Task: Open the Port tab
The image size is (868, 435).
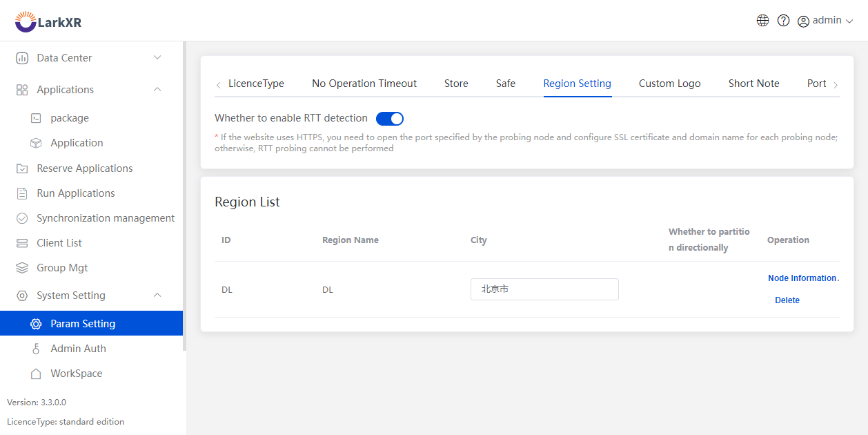Action: point(817,84)
